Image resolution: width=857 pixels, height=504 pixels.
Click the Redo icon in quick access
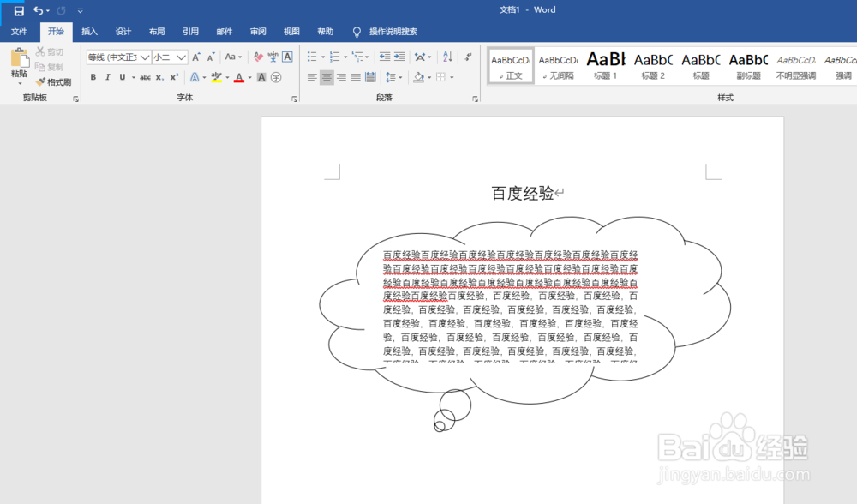point(61,10)
